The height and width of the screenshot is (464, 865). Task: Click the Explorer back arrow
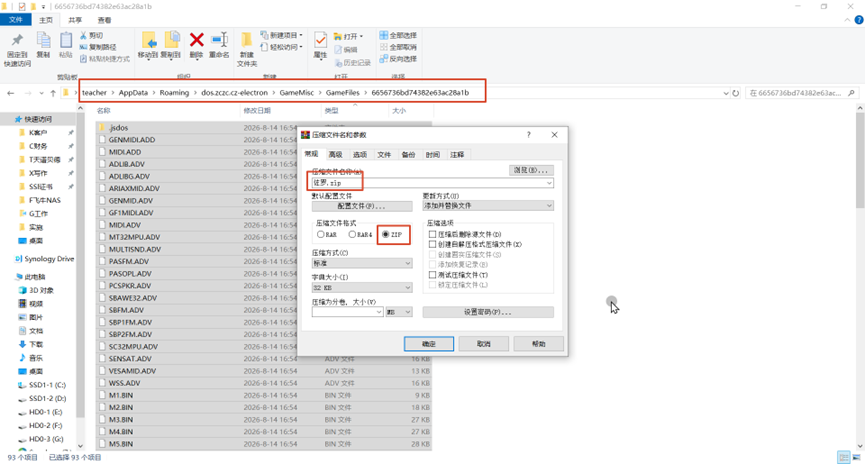pos(10,93)
